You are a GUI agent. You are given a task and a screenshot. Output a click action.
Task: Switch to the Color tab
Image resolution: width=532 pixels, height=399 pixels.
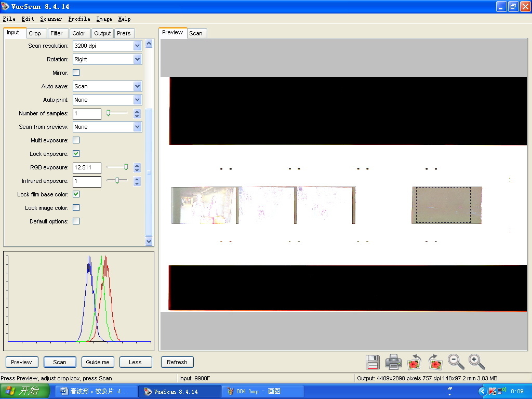tap(79, 33)
